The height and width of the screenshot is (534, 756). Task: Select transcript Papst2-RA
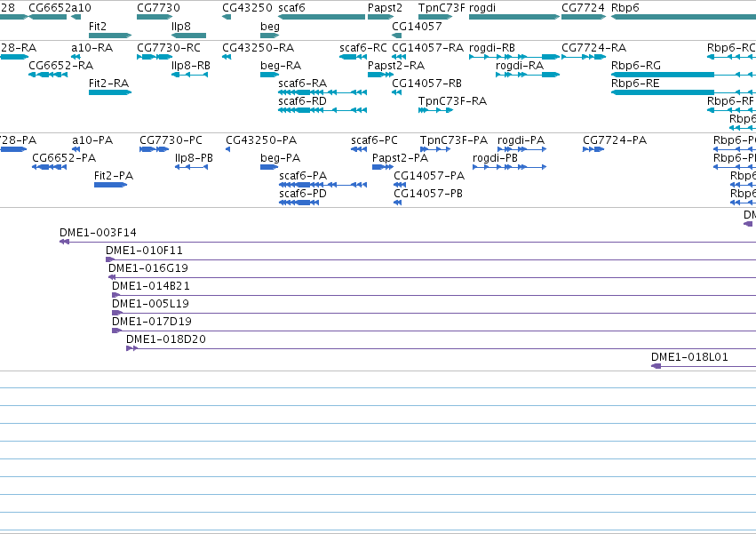380,75
